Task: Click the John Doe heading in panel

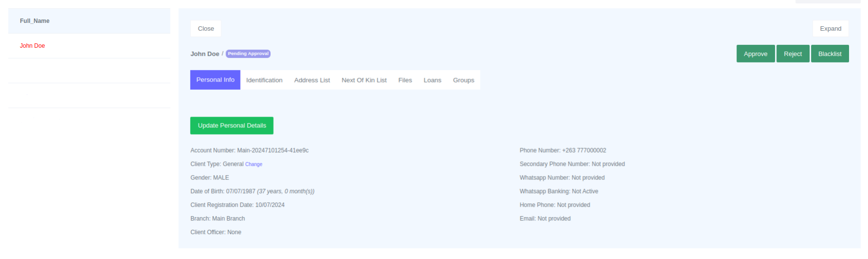Action: [x=204, y=54]
